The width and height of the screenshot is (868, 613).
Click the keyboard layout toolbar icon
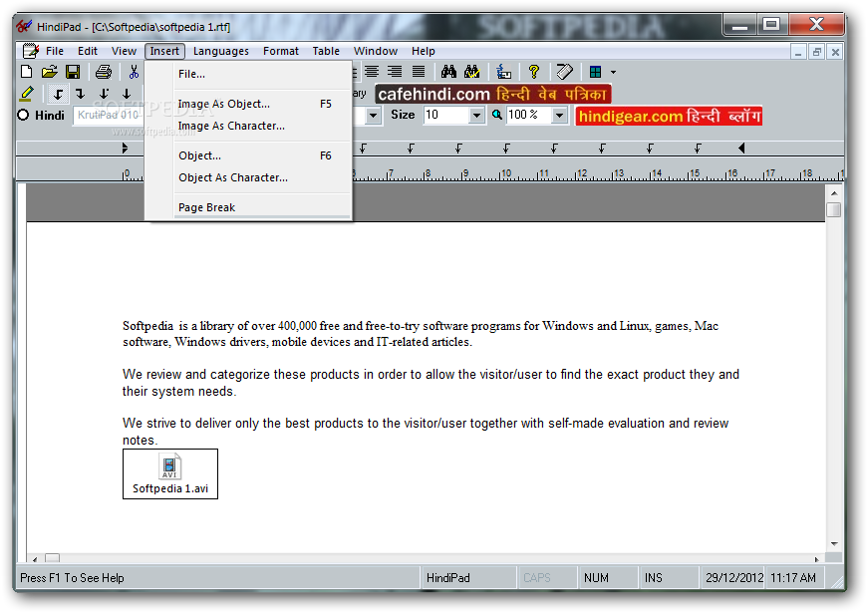pos(503,72)
